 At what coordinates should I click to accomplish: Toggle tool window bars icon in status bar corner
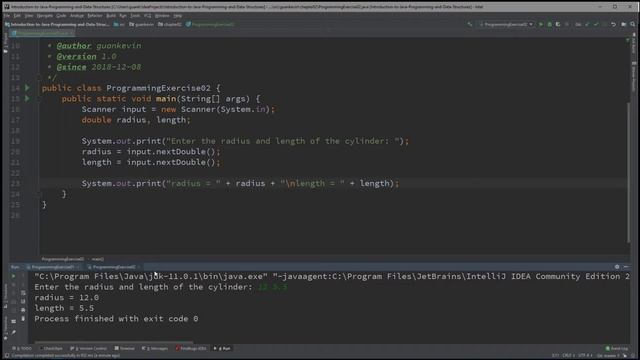click(7, 356)
